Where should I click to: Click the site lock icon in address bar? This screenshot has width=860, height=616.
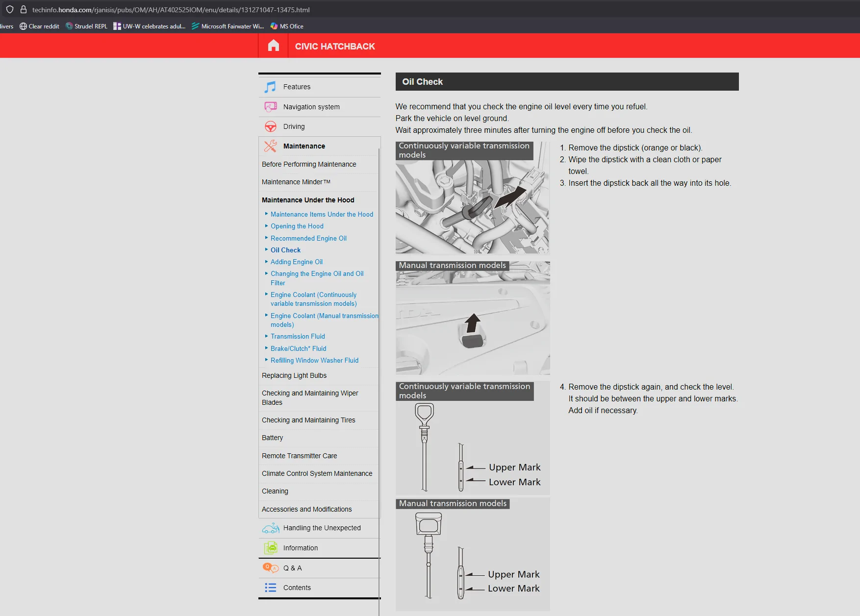(x=23, y=9)
